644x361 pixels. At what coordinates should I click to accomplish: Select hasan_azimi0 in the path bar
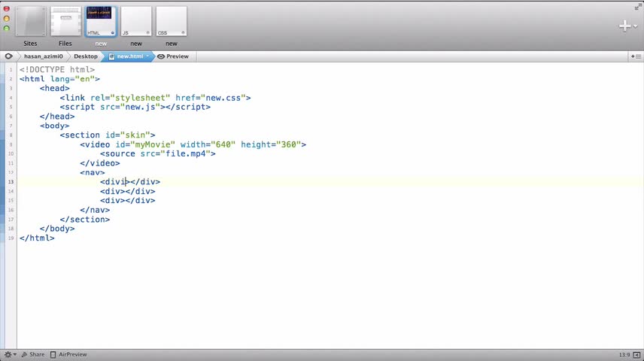tap(43, 56)
